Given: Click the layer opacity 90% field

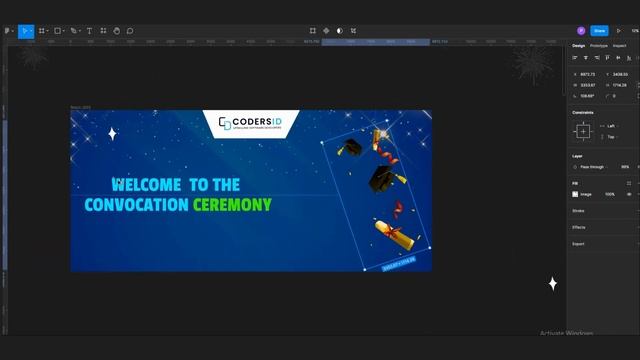Looking at the screenshot, I should pos(625,167).
